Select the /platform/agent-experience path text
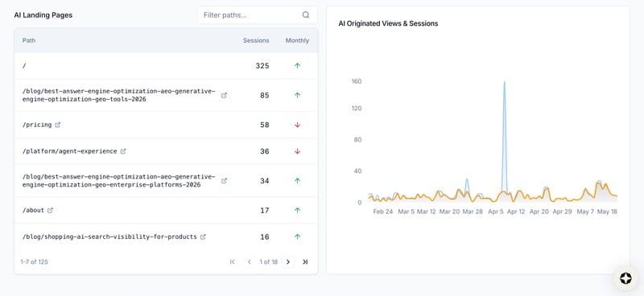 tap(70, 151)
